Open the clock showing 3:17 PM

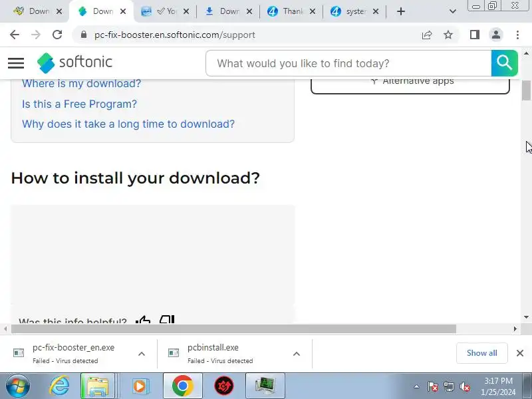tap(498, 386)
